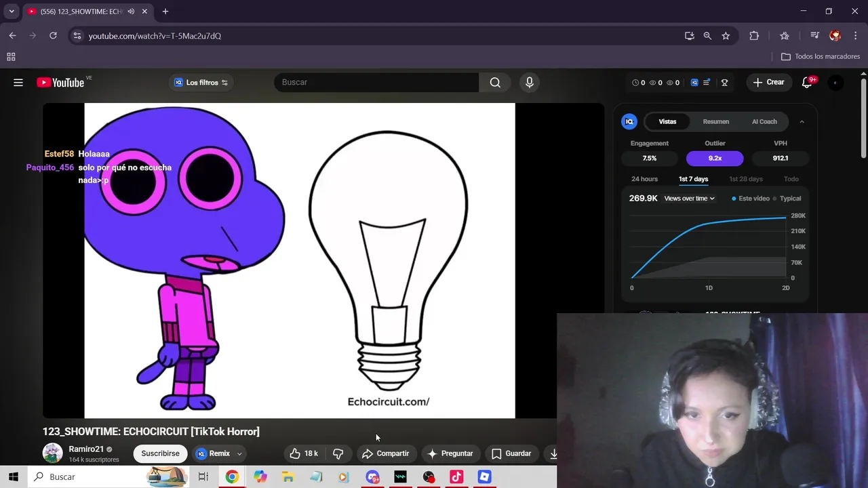The width and height of the screenshot is (868, 488).
Task: Toggle the Este video legend item
Action: pyautogui.click(x=751, y=199)
